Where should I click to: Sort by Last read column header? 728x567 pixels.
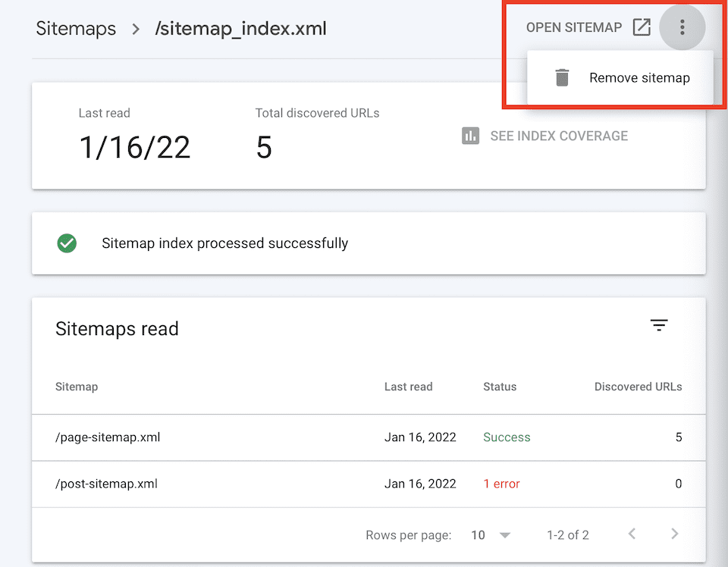point(408,387)
